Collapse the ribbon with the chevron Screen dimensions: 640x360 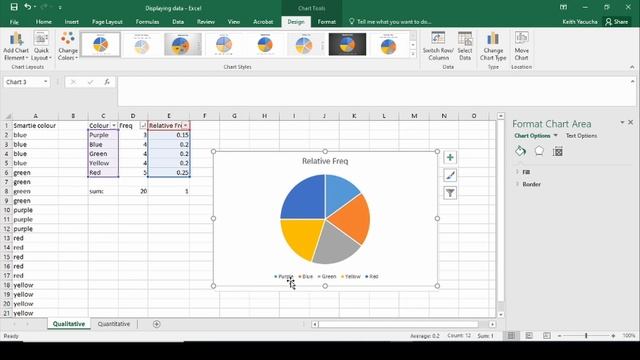pyautogui.click(x=632, y=67)
